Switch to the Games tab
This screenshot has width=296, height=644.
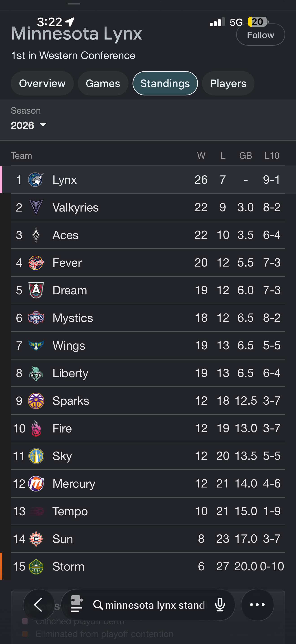click(x=103, y=83)
